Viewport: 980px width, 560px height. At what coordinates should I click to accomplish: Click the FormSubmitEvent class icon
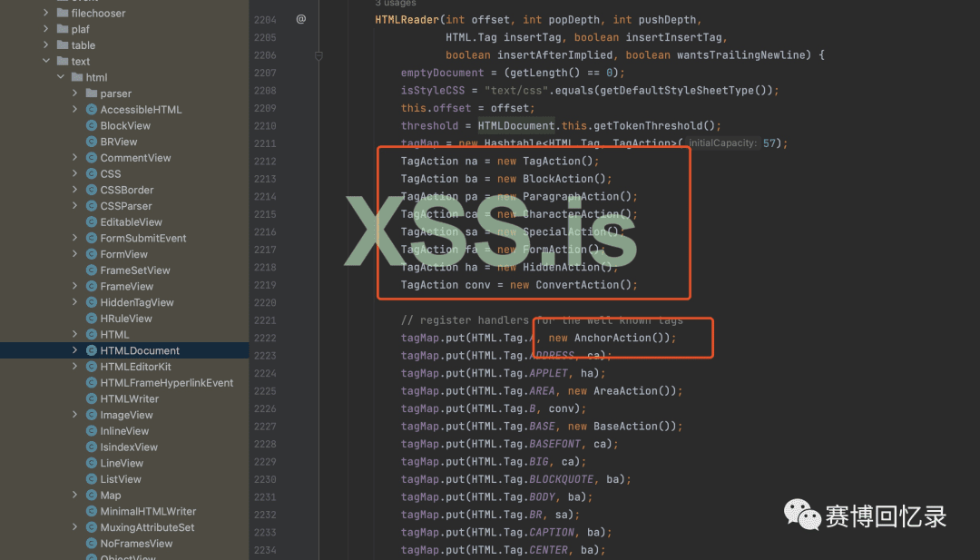(92, 238)
